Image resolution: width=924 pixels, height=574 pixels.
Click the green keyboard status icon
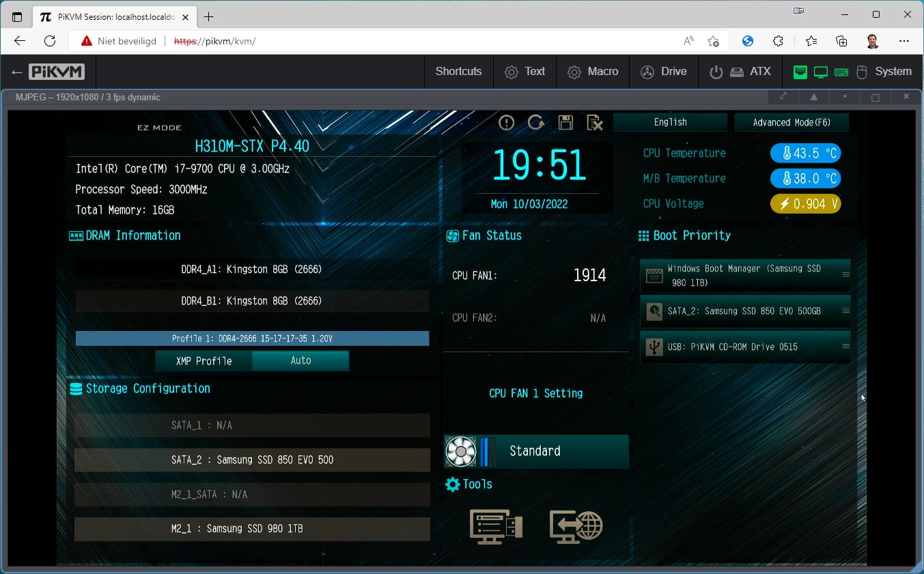point(841,72)
